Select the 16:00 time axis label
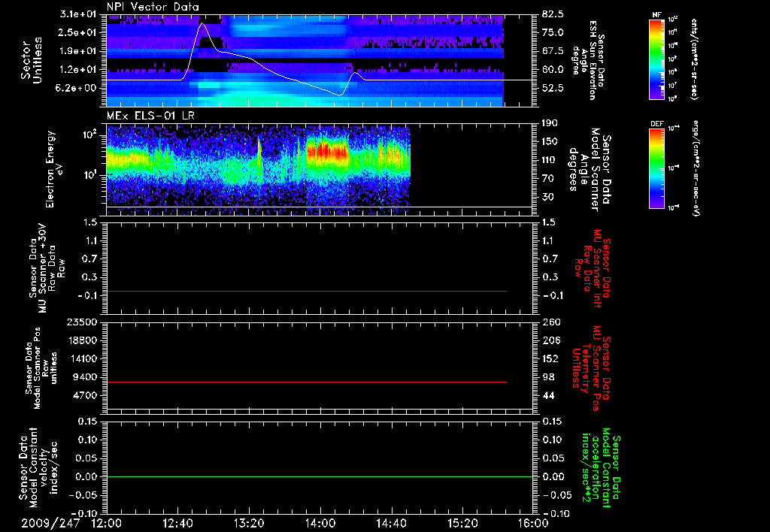This screenshot has height=532, width=770. (533, 522)
